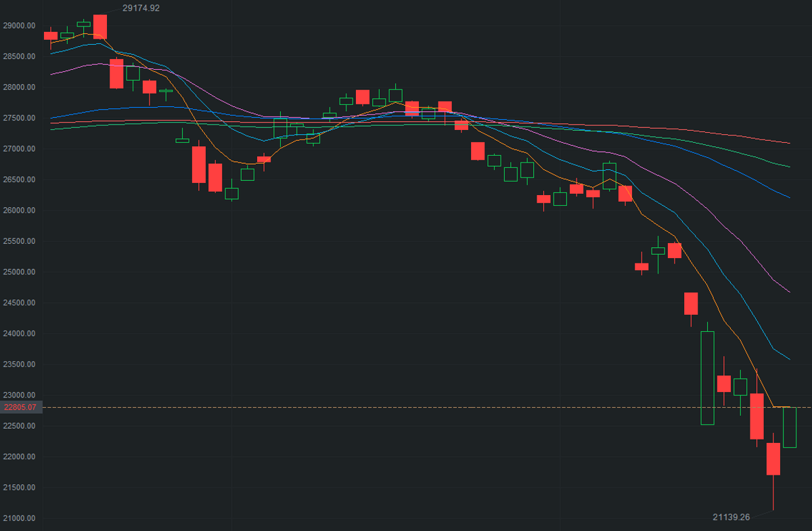Click the 27500.00 axis label
812x531 pixels.
[20, 119]
